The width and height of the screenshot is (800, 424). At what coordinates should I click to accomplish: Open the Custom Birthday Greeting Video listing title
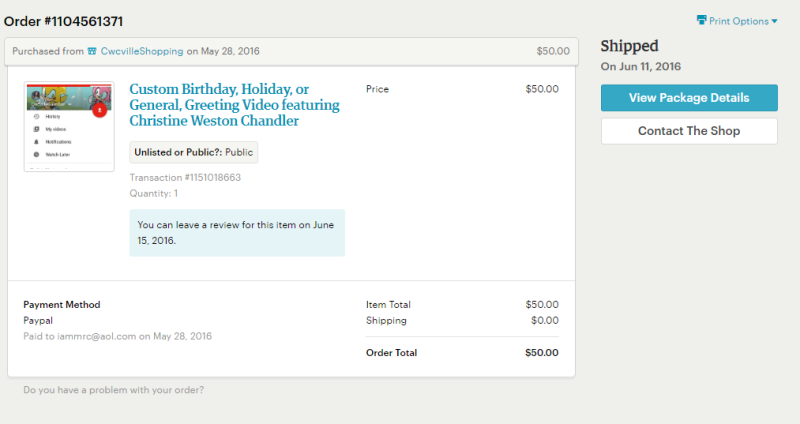click(x=234, y=104)
